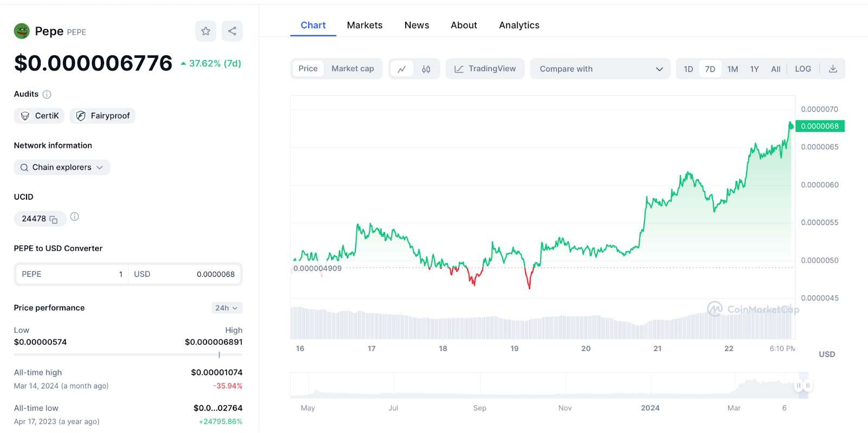Click the left range handle on mini chart
Screen dimensions: 868x433
coord(799,386)
